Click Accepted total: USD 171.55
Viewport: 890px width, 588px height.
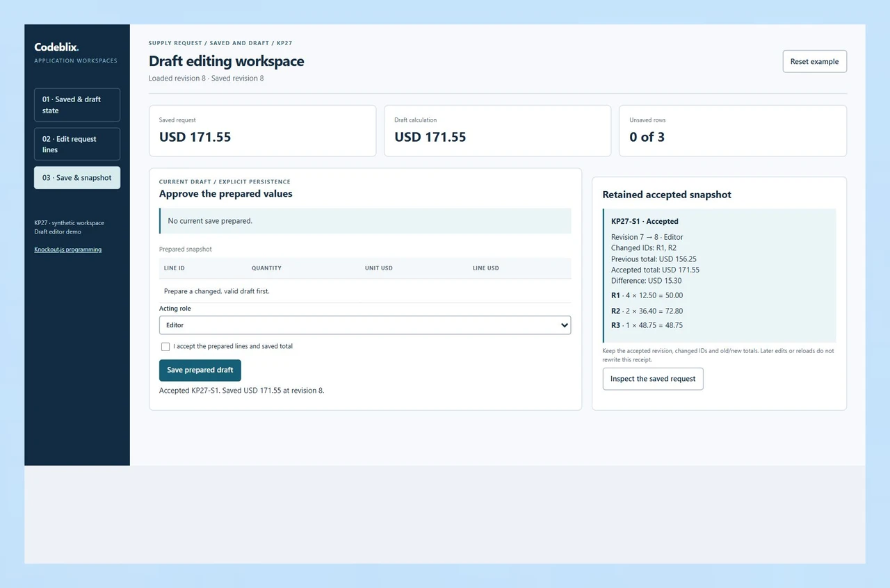pyautogui.click(x=656, y=270)
